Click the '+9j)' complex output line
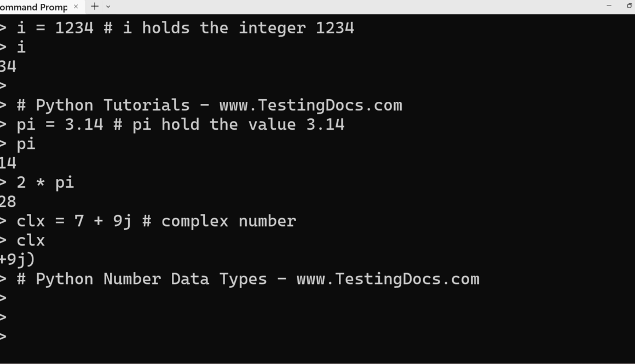 point(18,259)
